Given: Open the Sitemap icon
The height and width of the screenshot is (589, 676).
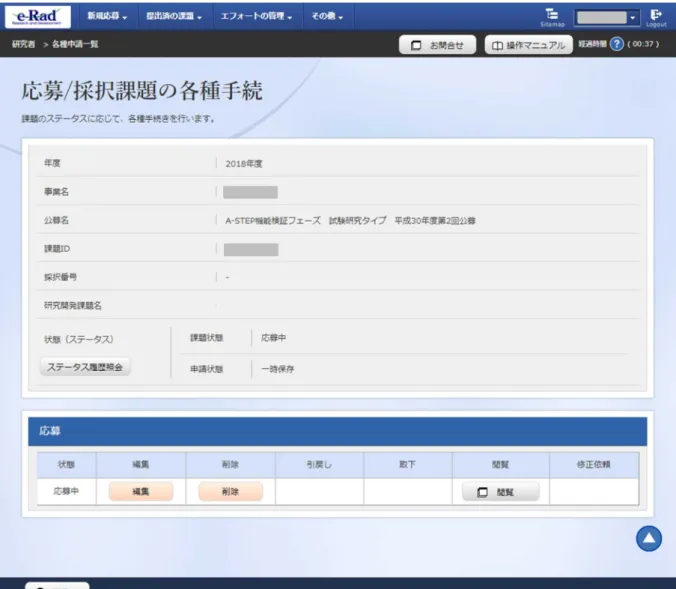Looking at the screenshot, I should click(552, 18).
